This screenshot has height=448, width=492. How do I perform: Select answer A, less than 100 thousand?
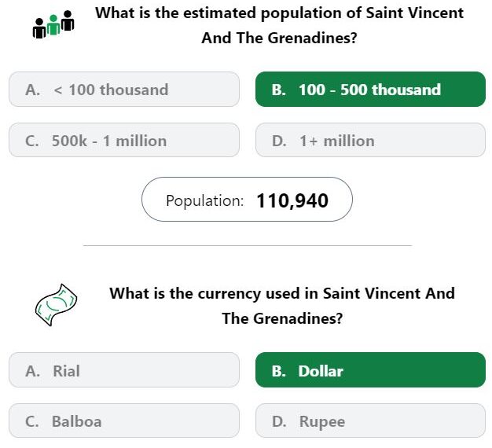124,90
